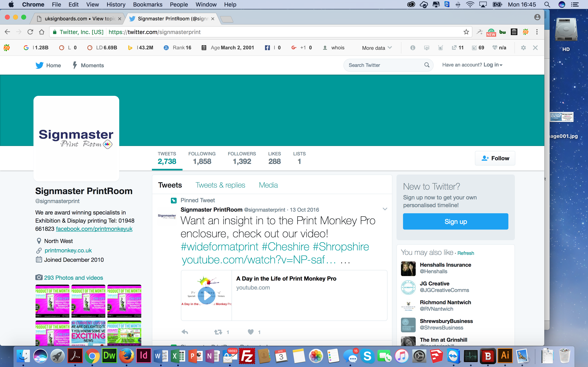Screen dimensions: 588x367
Task: Click the search magnifier in Search Twitter
Action: click(x=427, y=65)
